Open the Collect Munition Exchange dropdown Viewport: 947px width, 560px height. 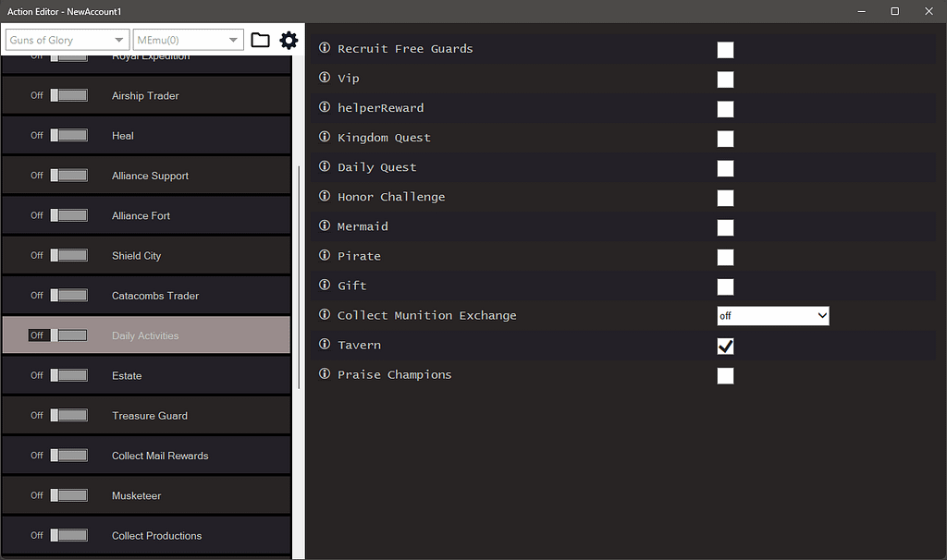772,315
